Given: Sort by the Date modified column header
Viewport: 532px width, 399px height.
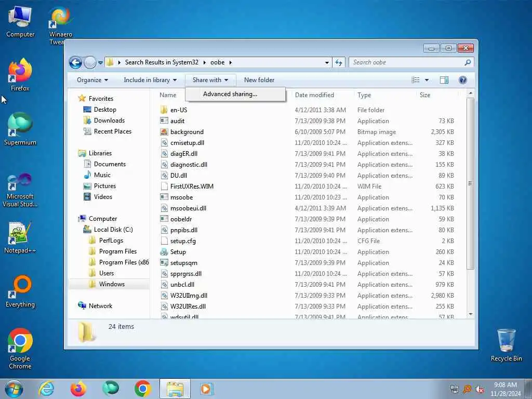Looking at the screenshot, I should [314, 95].
